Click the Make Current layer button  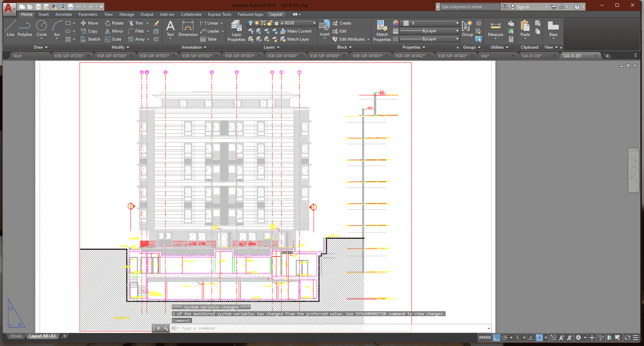coord(296,31)
